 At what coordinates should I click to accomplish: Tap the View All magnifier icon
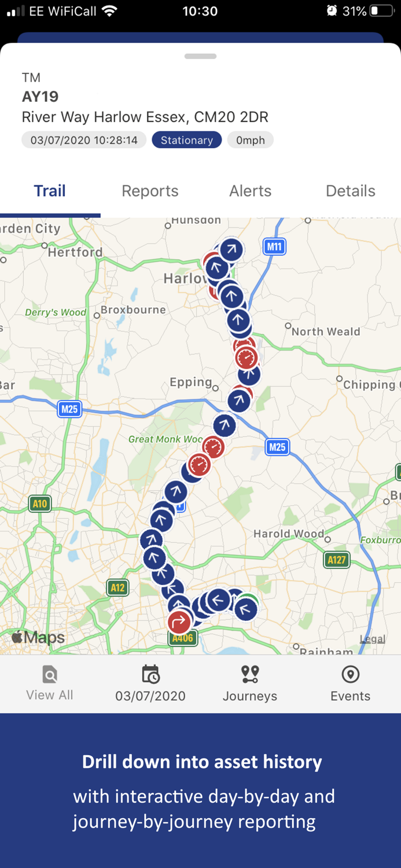pyautogui.click(x=50, y=675)
